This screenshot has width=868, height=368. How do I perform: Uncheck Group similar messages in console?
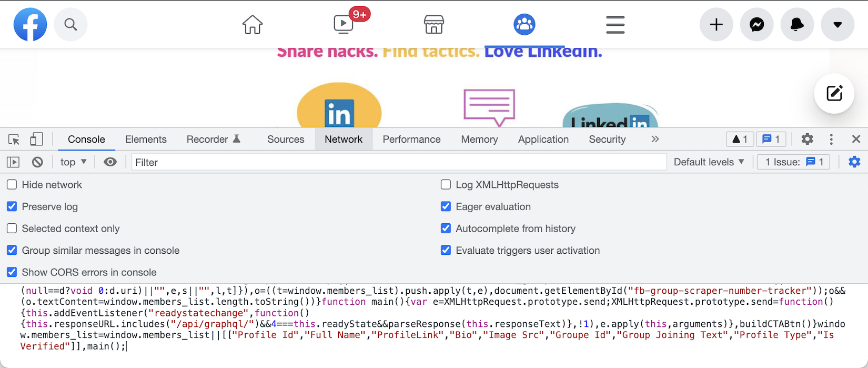pos(12,251)
